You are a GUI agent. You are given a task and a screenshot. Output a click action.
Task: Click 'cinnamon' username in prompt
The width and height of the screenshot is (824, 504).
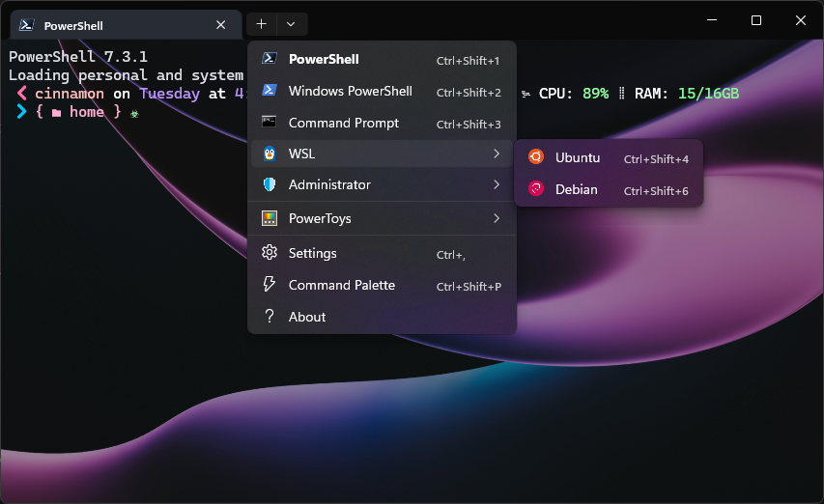[x=70, y=94]
